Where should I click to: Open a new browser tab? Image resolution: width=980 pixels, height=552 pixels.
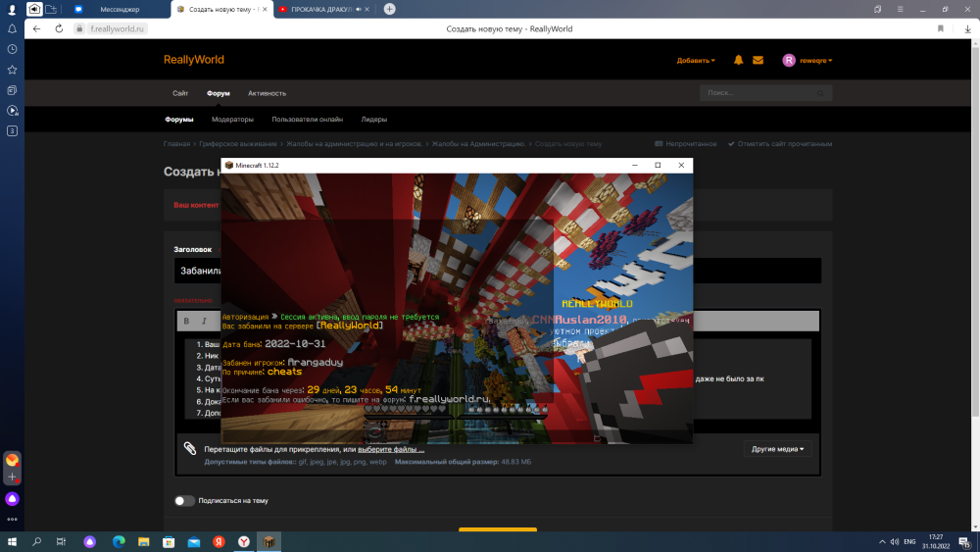[389, 9]
